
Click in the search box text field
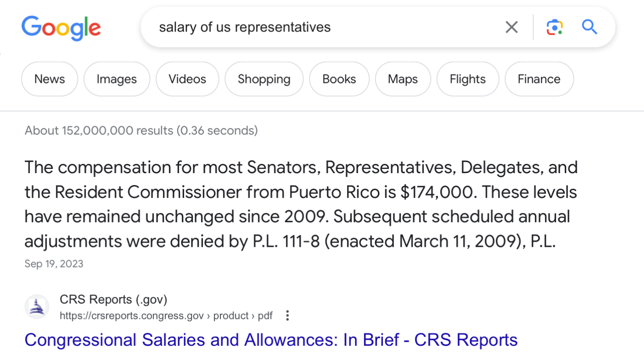coord(321,27)
